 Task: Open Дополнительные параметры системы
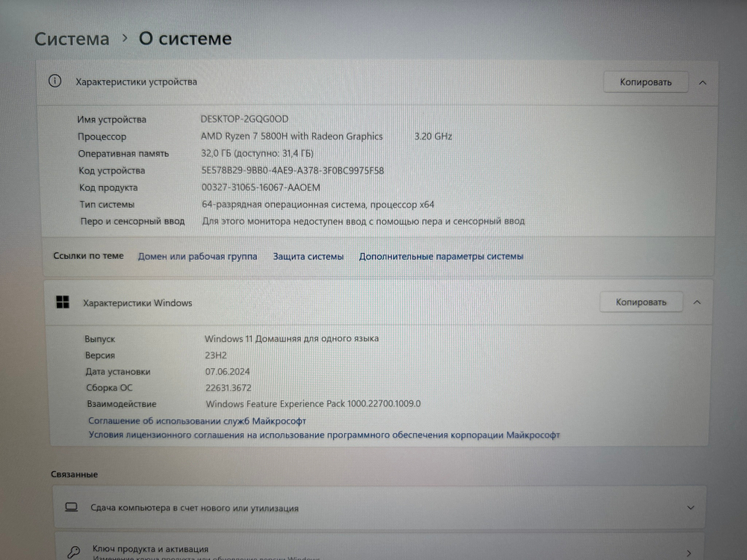tap(440, 256)
